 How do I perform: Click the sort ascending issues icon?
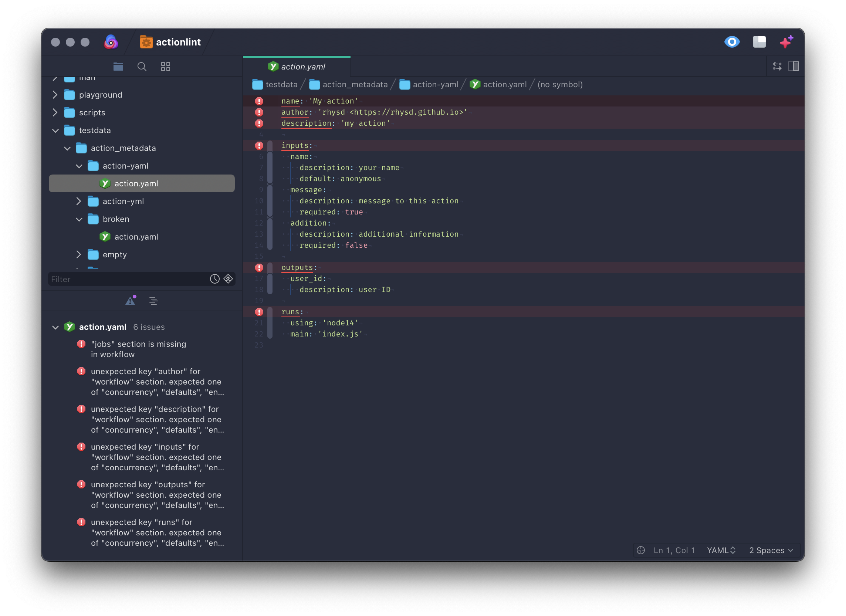click(x=153, y=301)
